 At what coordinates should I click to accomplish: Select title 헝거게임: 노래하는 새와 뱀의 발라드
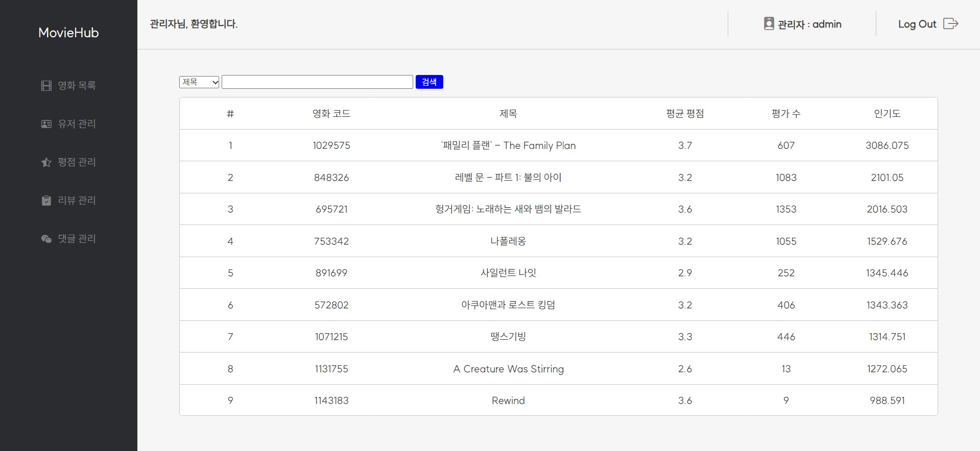(x=508, y=209)
